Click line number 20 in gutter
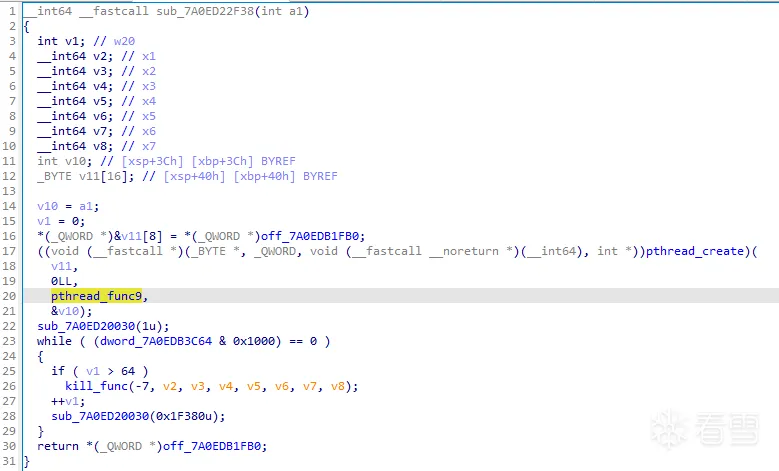Screen dimensions: 779x471 pos(9,296)
